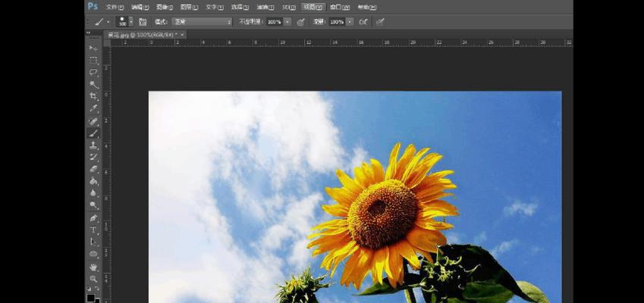
Task: Click the opacity 100% value field
Action: point(275,22)
